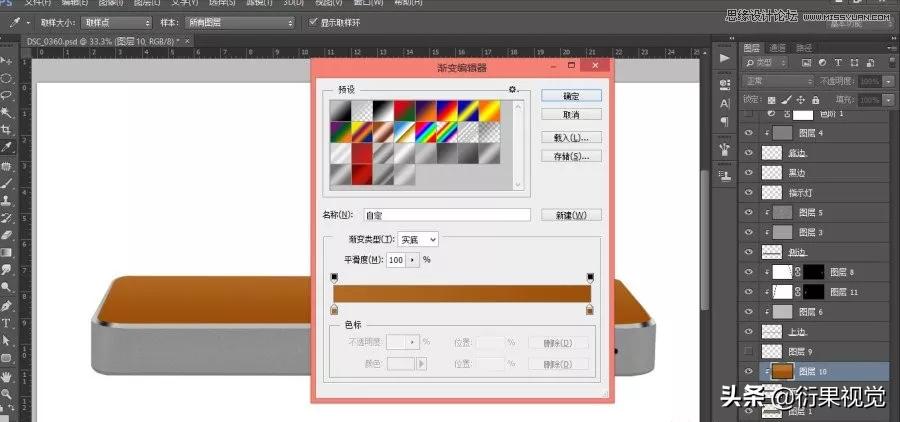
Task: Open the Brush Presets panel icon
Action: click(x=724, y=150)
